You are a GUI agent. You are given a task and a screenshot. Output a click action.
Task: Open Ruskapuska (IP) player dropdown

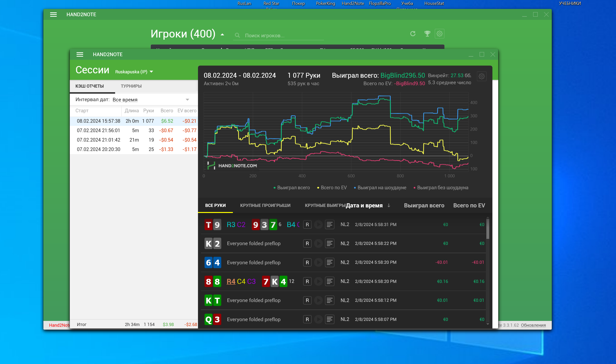point(134,72)
